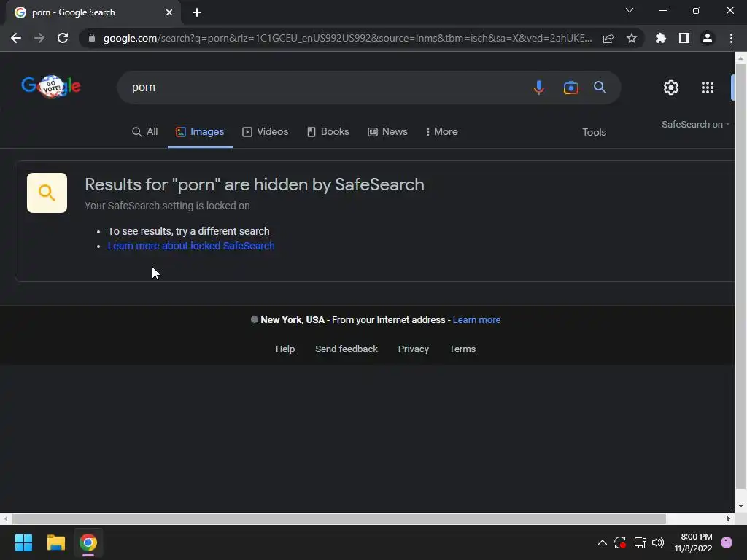747x560 pixels.
Task: Click the share this page icon
Action: [x=608, y=39]
